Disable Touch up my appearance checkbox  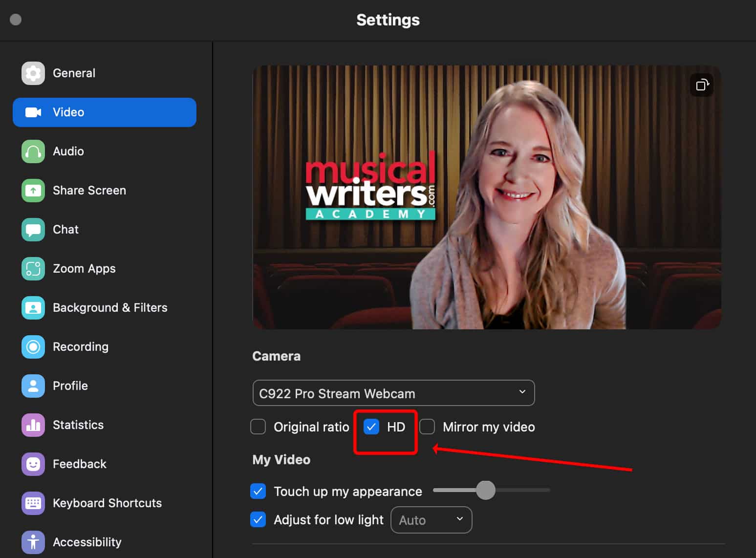pyautogui.click(x=258, y=491)
